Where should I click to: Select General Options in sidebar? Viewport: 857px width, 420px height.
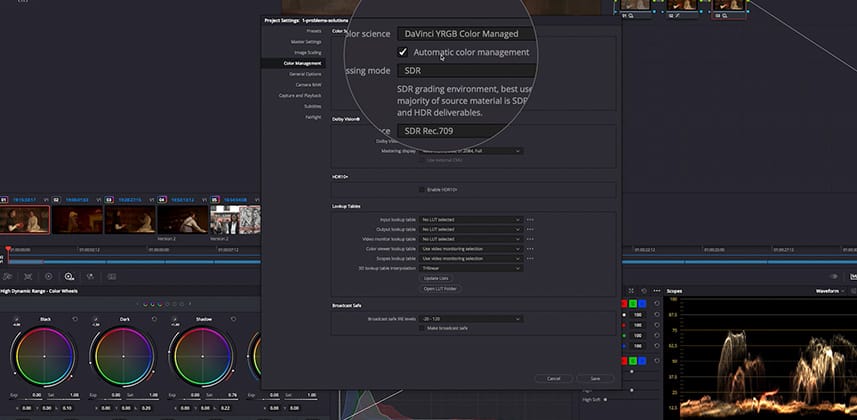click(x=305, y=74)
